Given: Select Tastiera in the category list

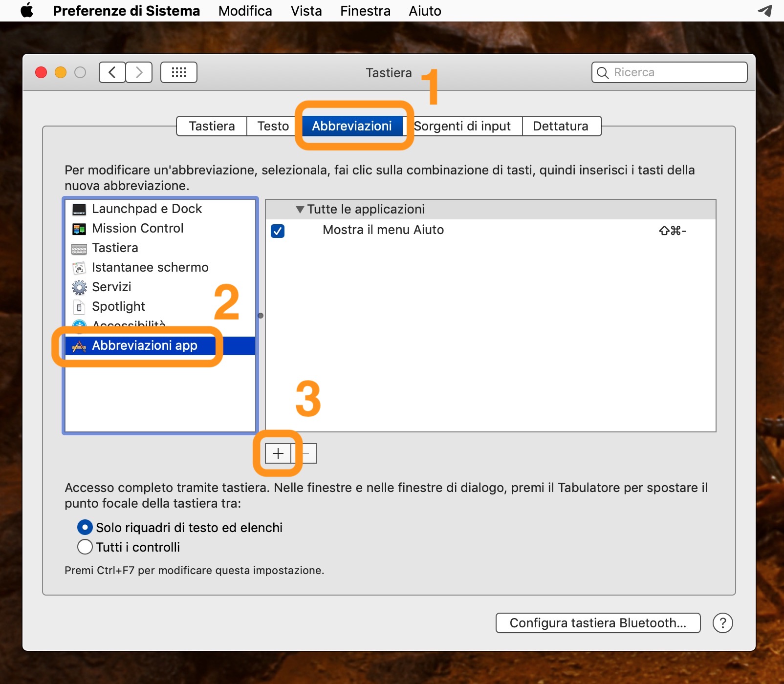Looking at the screenshot, I should [x=160, y=248].
